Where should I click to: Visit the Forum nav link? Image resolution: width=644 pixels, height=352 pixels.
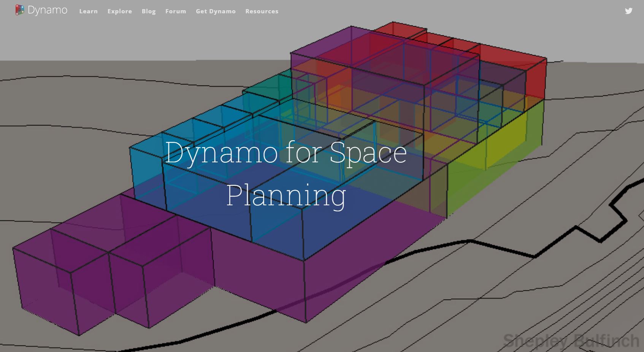tap(176, 11)
